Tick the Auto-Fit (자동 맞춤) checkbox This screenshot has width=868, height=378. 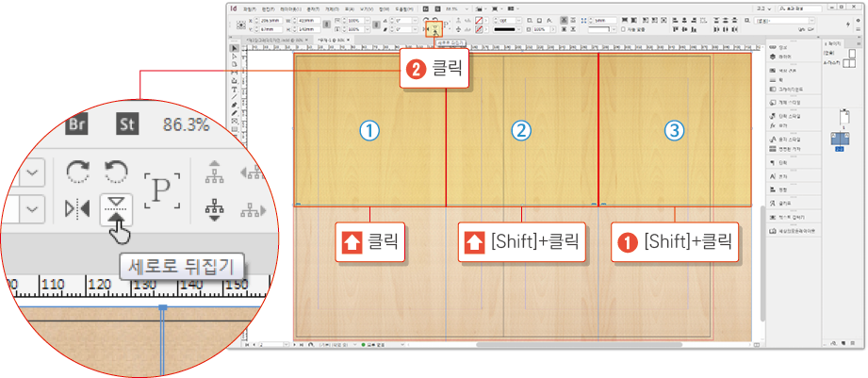tap(623, 29)
